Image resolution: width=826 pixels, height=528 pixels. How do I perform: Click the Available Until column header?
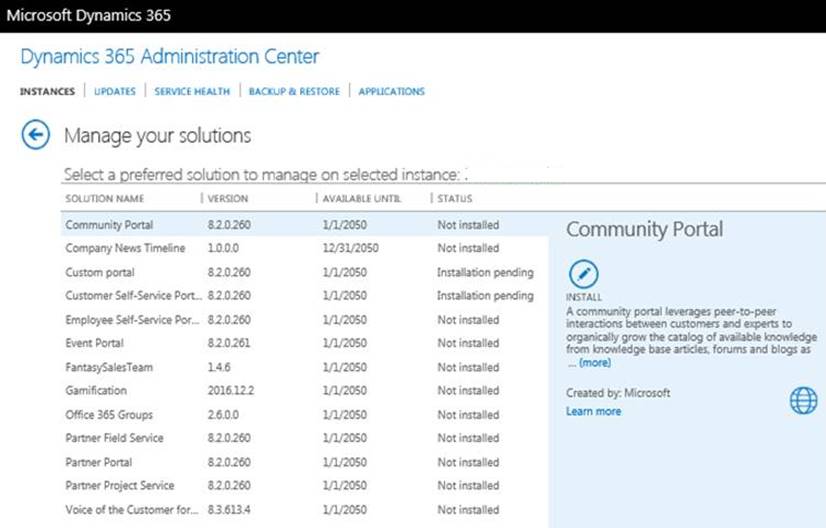362,199
